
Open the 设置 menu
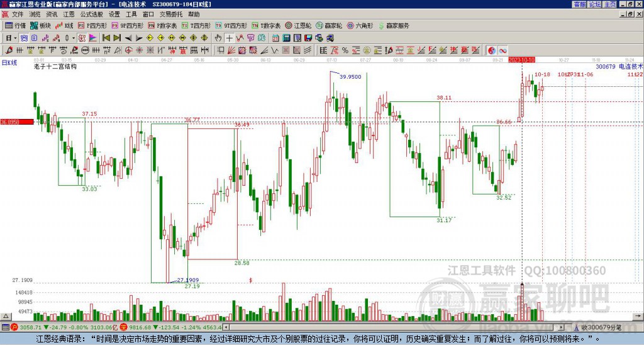tap(114, 14)
